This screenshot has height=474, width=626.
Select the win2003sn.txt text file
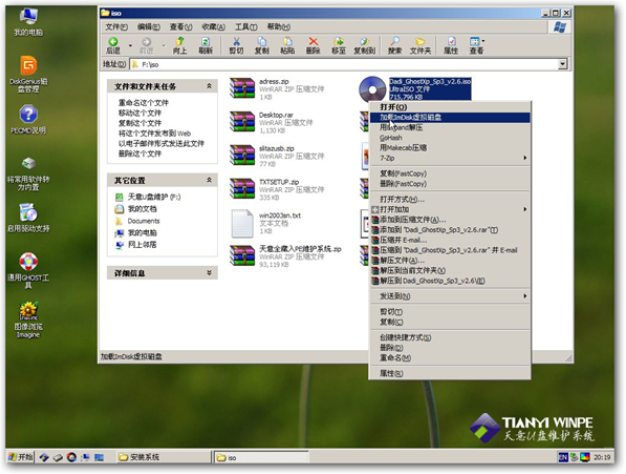pos(242,221)
